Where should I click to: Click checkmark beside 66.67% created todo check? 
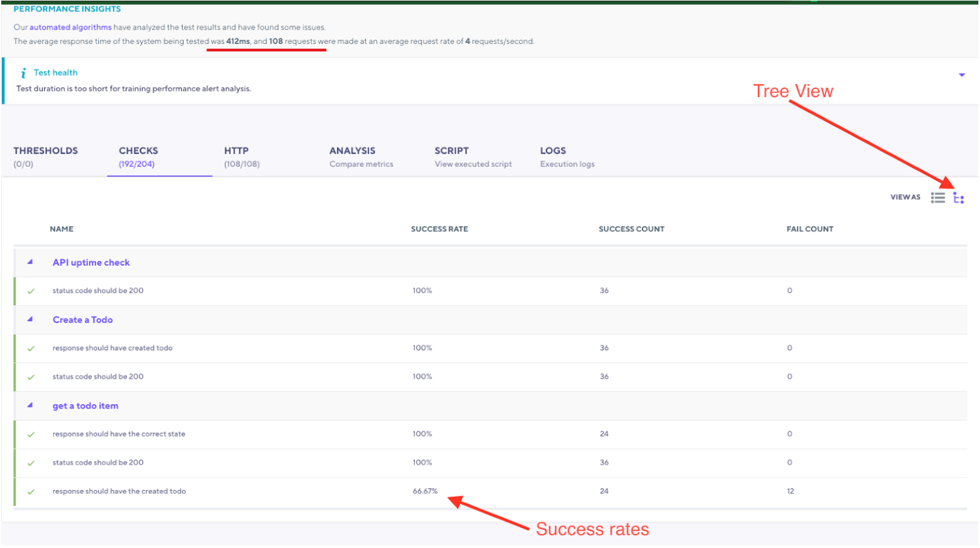tap(31, 492)
